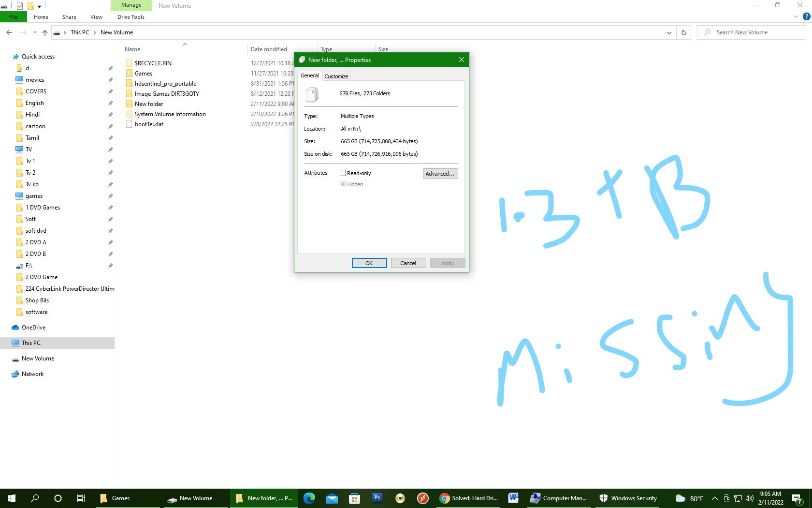This screenshot has height=508, width=812.
Task: Open Explorer help question mark icon
Action: (x=806, y=16)
